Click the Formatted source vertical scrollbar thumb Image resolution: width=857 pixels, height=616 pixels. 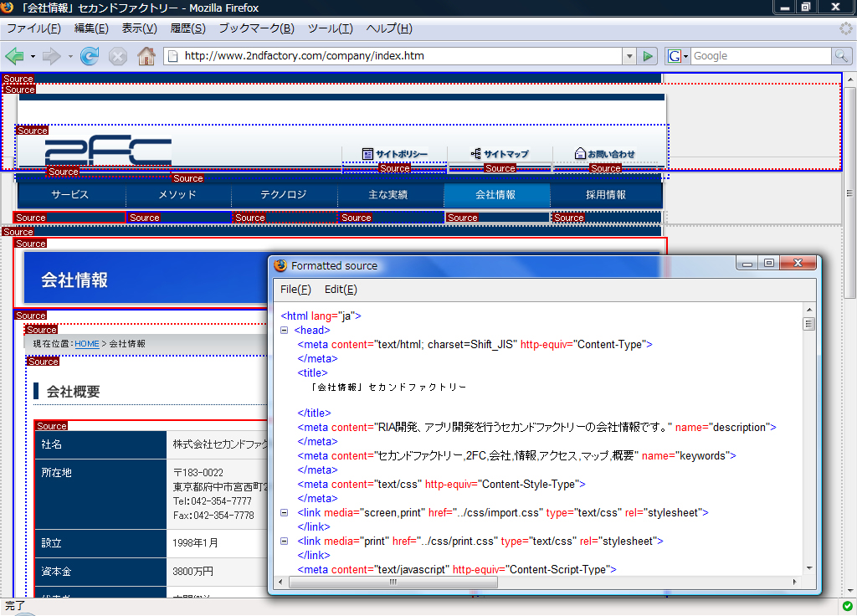coord(809,324)
